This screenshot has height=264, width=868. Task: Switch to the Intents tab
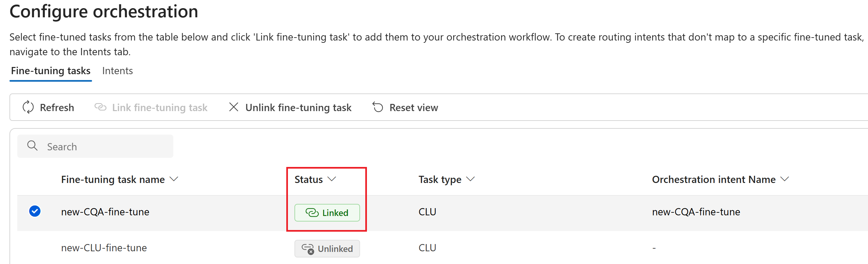click(x=117, y=71)
